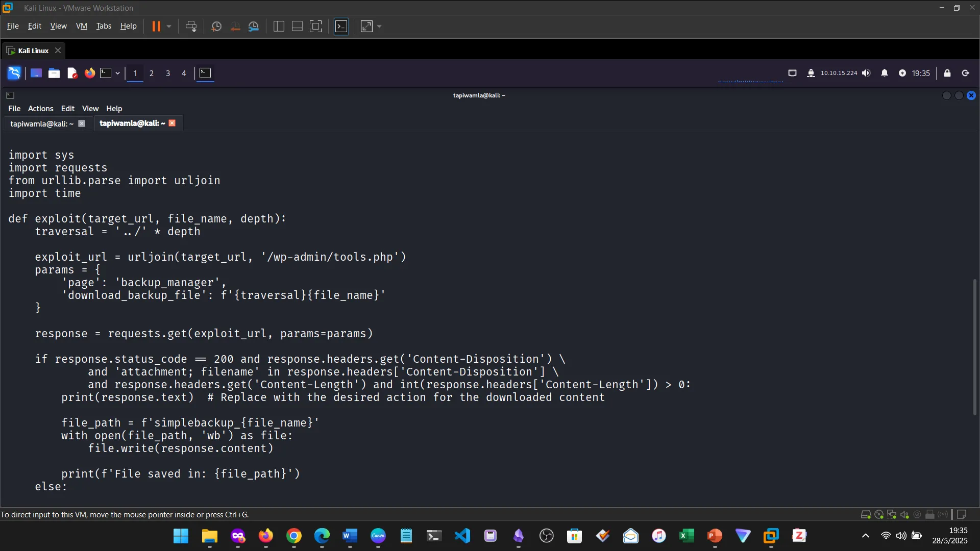Take a snapshot of the virtual machine
The width and height of the screenshot is (980, 551).
click(216, 26)
